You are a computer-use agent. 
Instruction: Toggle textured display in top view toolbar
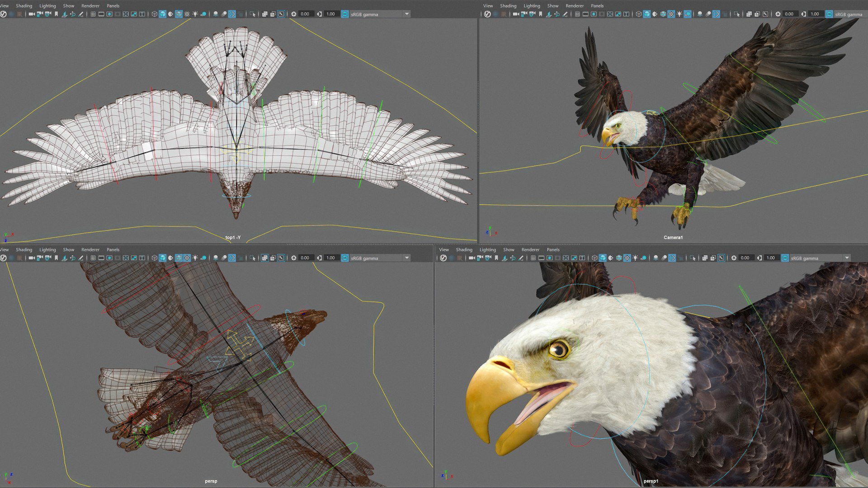click(187, 14)
